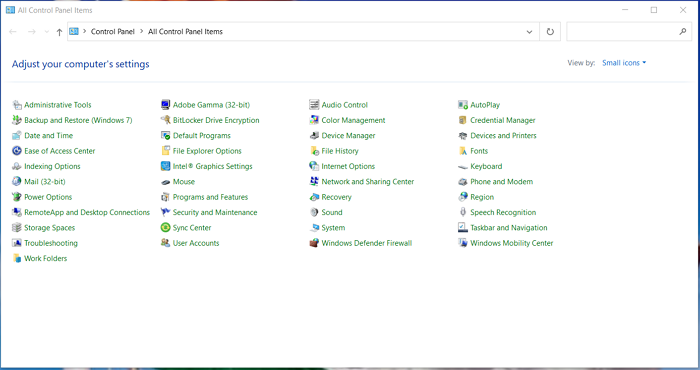Viewport: 700px width, 370px height.
Task: Open the BitLocker Drive Encryption icon
Action: click(x=165, y=120)
